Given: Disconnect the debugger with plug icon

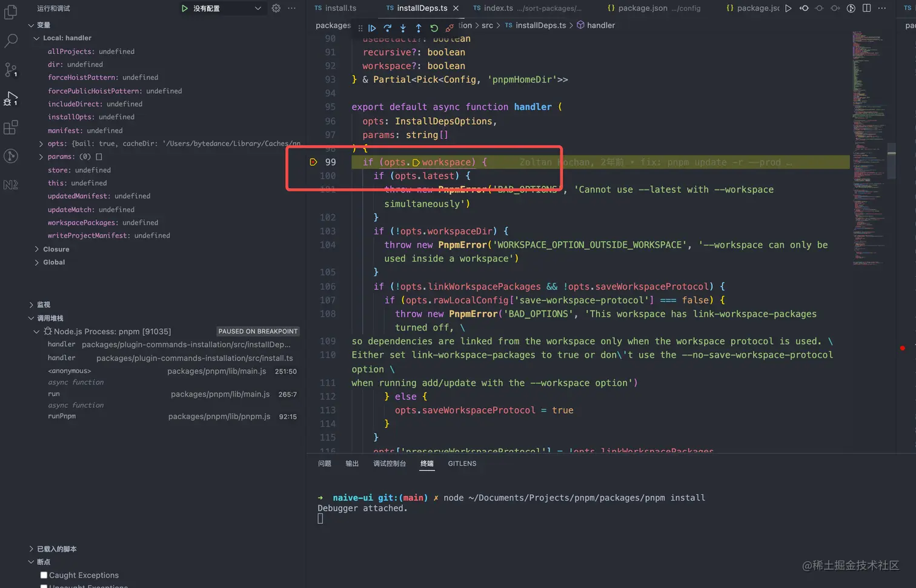Looking at the screenshot, I should 450,28.
